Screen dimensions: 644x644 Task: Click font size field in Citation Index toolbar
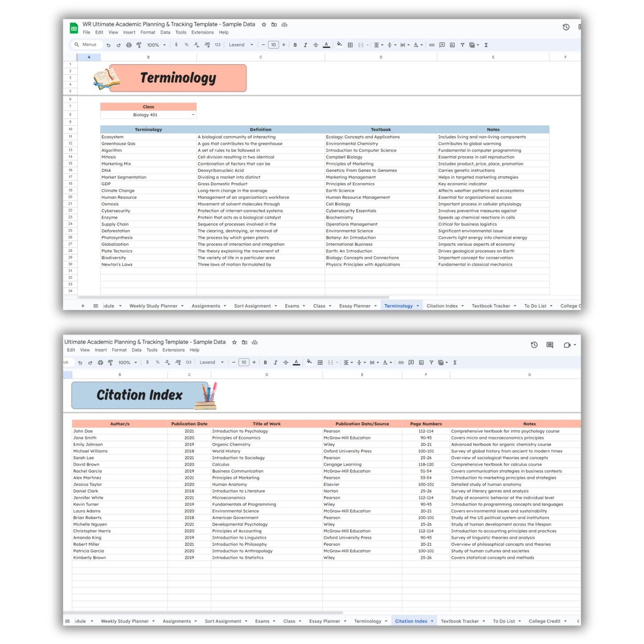[x=244, y=363]
